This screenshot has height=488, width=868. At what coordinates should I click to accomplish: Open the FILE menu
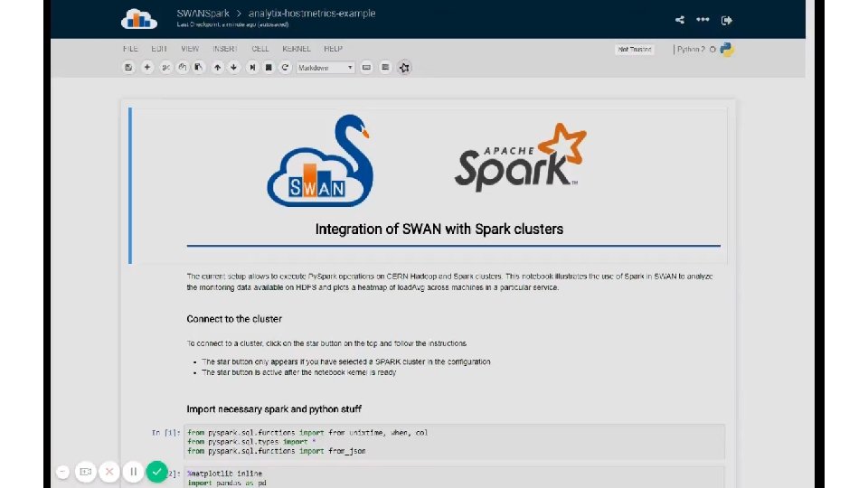point(130,49)
